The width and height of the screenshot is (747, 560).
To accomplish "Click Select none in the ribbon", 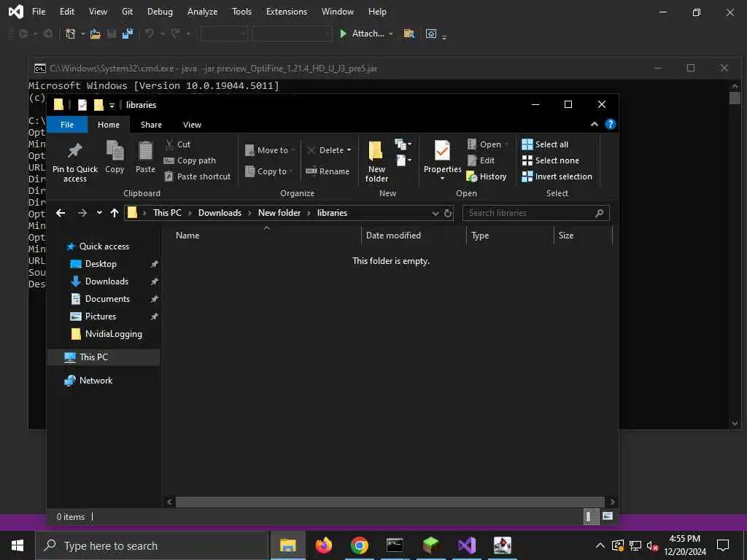I will [551, 160].
